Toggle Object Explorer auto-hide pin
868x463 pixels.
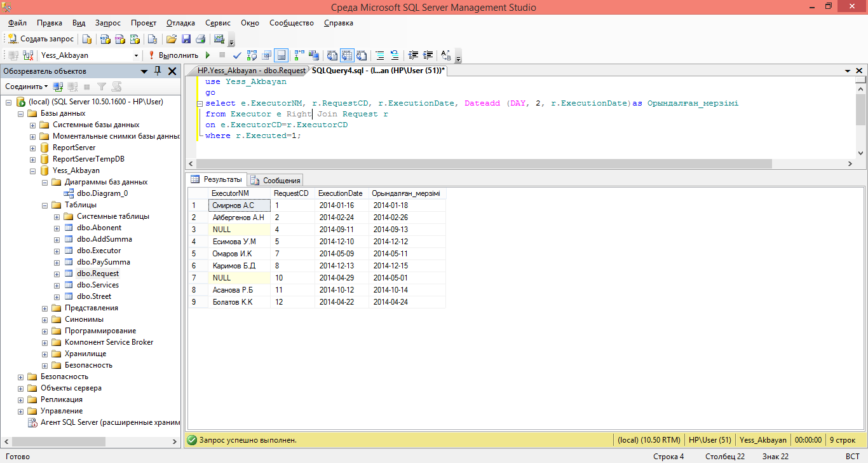(x=158, y=71)
